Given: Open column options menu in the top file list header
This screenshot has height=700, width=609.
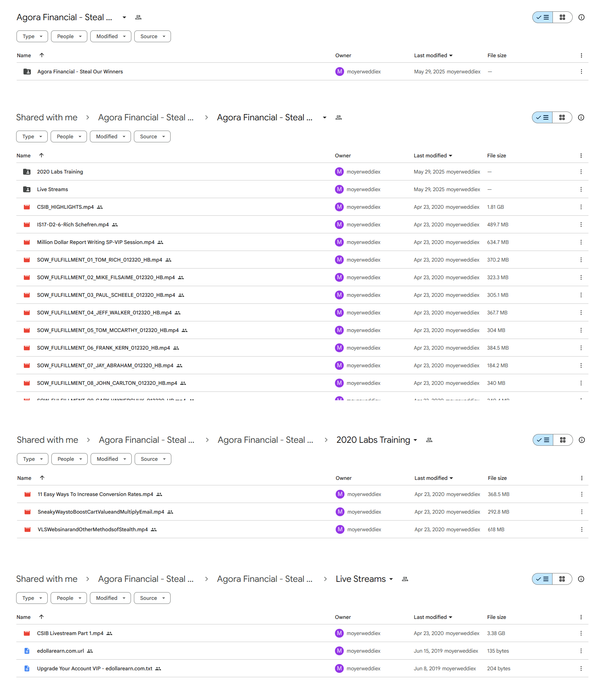Looking at the screenshot, I should [581, 55].
